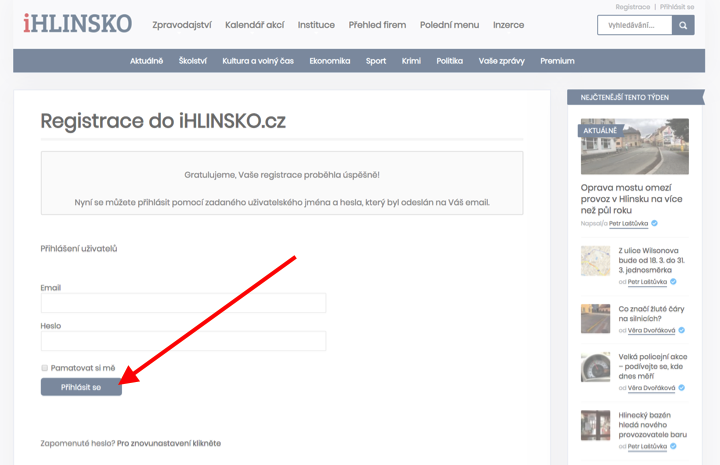Open the Premium category
Viewport: 720px width, 465px height.
click(557, 61)
